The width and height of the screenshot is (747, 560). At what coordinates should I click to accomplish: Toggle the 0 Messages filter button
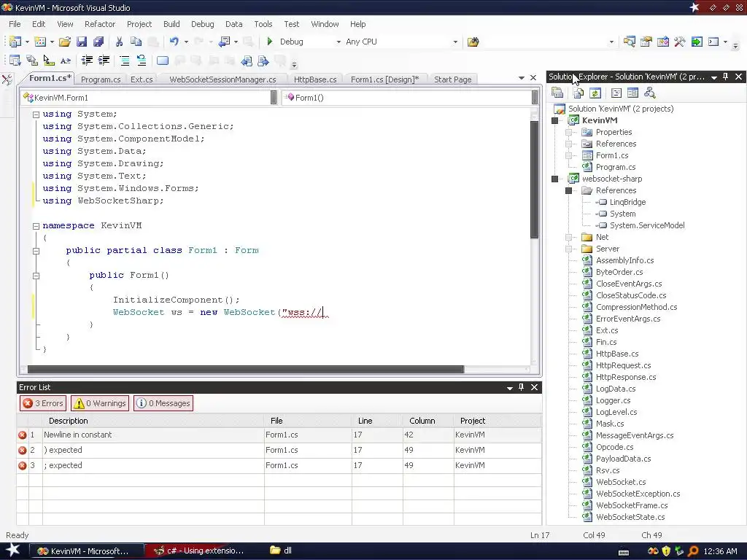163,403
